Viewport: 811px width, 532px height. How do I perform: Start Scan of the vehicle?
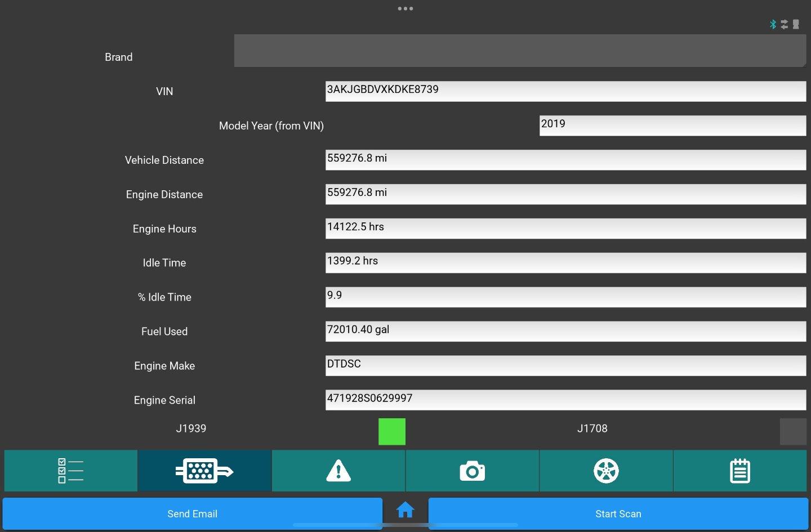click(618, 513)
